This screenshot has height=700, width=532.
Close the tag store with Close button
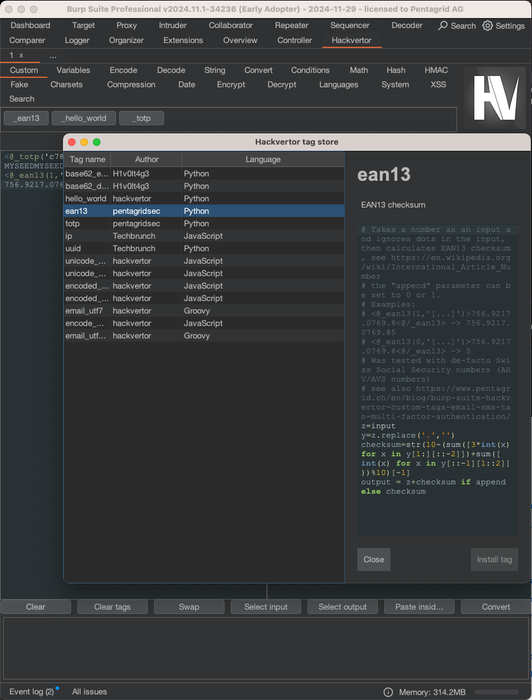click(x=374, y=559)
